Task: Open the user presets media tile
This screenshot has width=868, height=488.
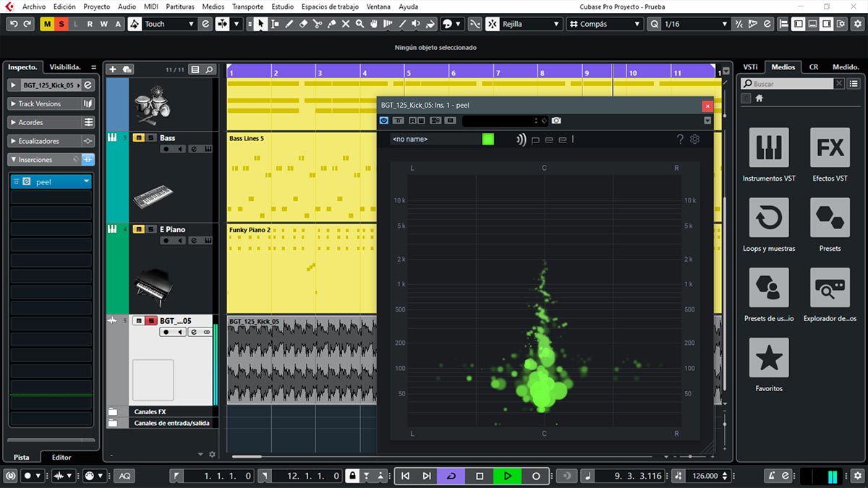Action: (769, 288)
